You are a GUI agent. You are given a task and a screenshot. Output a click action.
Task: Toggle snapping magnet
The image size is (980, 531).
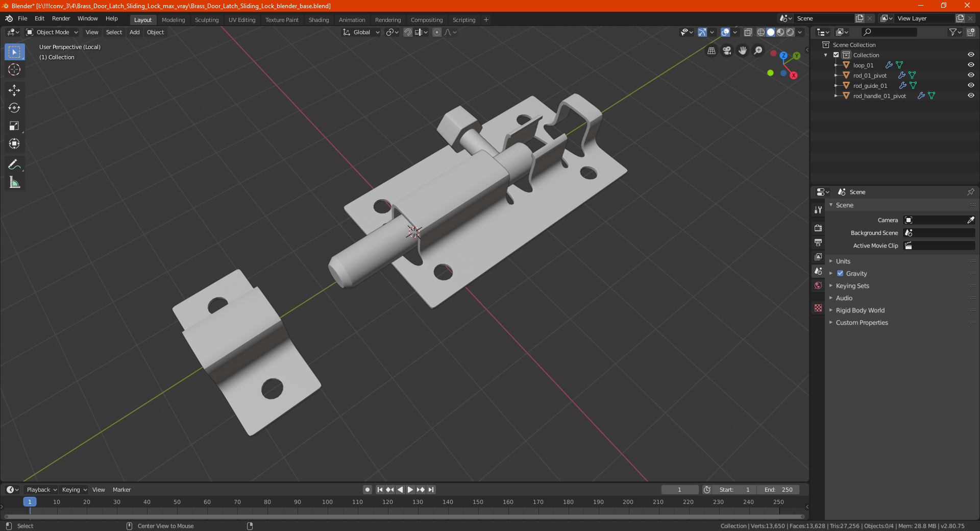[x=408, y=32]
